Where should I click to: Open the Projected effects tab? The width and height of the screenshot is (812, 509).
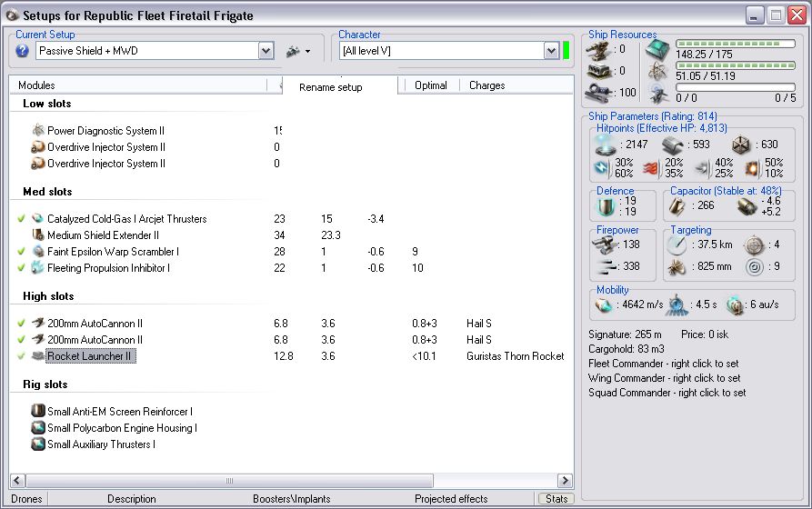(451, 499)
